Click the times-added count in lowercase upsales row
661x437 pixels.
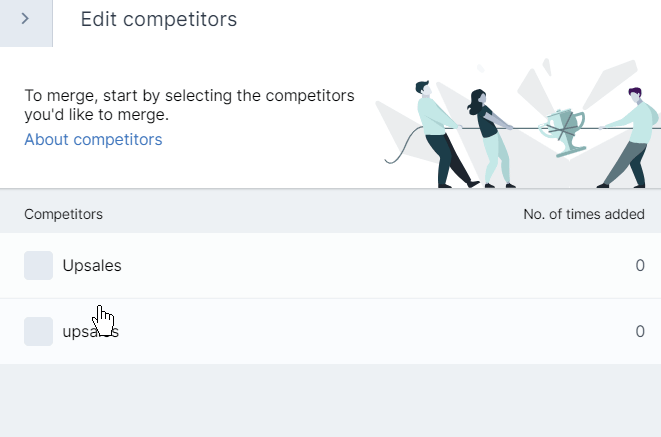[640, 332]
